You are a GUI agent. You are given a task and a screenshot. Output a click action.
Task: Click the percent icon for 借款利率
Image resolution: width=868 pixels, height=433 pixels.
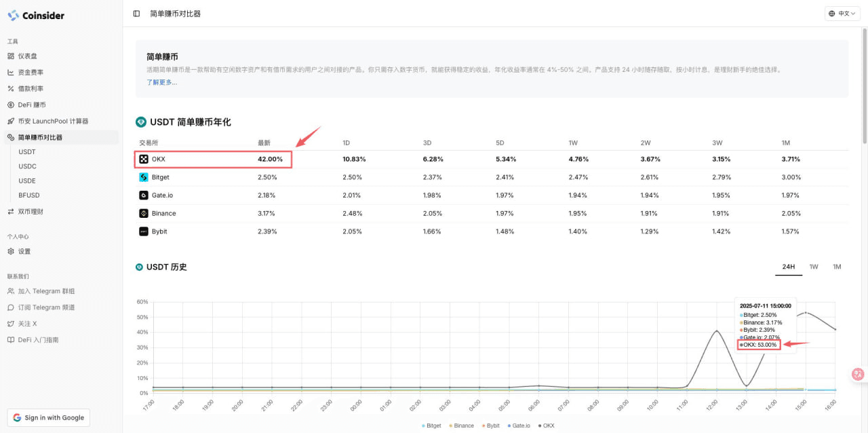point(11,88)
